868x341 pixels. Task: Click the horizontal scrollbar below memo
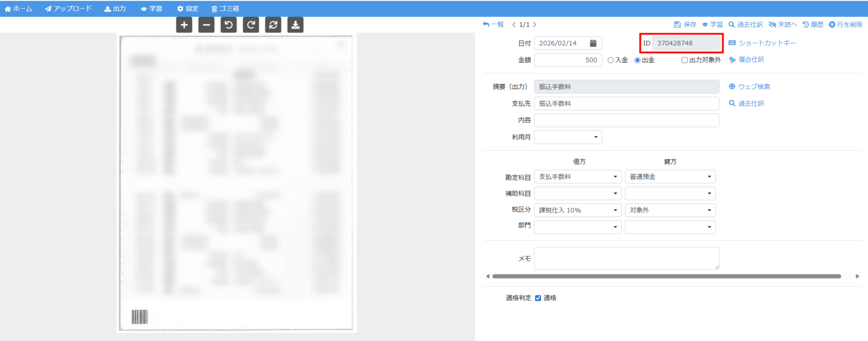click(x=666, y=276)
